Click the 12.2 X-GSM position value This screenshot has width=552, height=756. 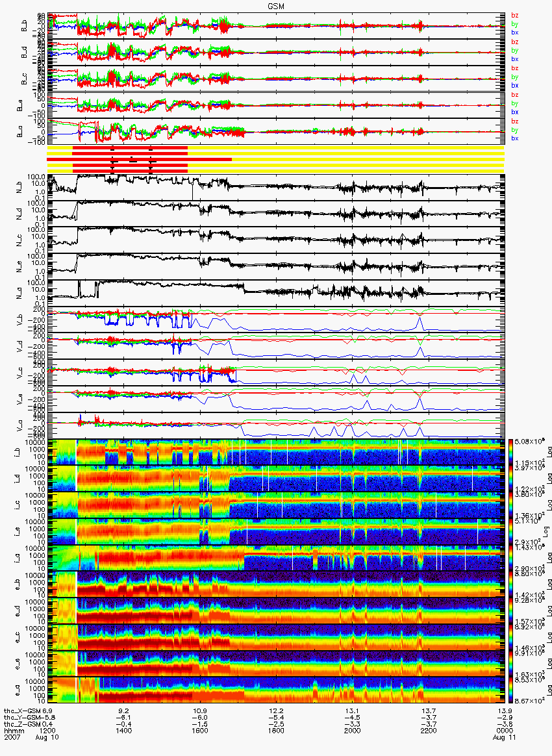point(276,711)
